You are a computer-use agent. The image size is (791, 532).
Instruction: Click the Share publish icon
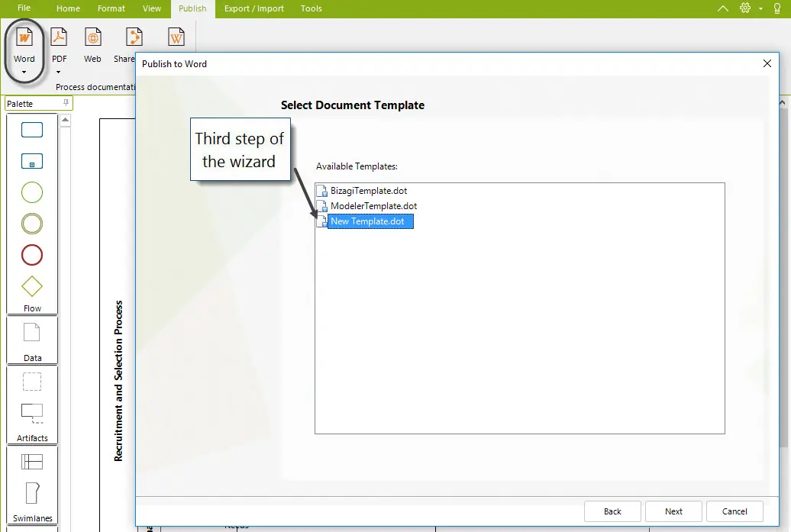point(134,38)
